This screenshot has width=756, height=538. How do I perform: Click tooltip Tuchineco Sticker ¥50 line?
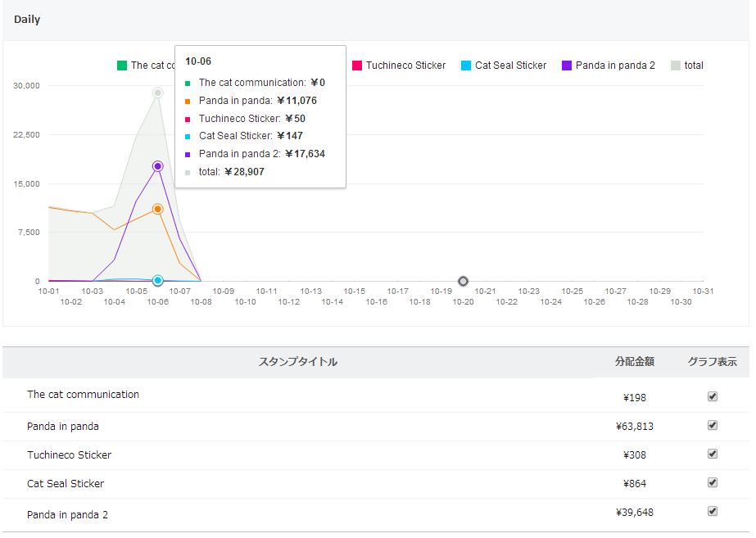(x=246, y=119)
